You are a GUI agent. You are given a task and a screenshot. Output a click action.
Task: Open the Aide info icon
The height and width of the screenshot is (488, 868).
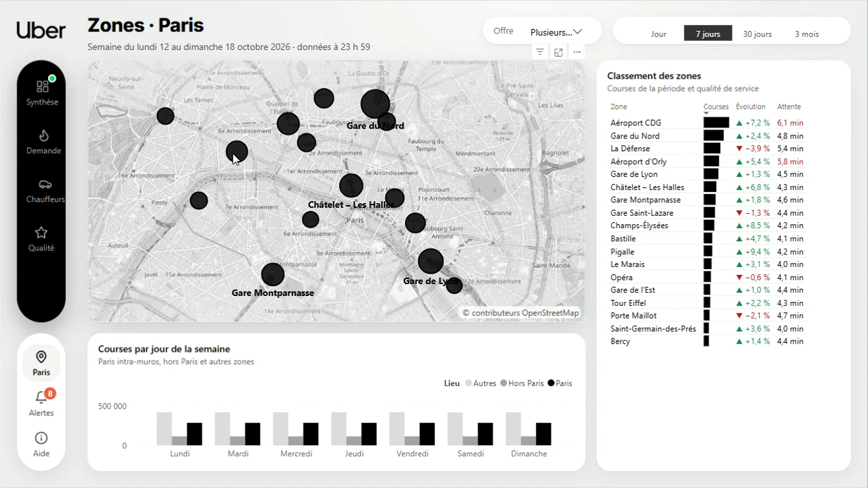click(x=41, y=438)
